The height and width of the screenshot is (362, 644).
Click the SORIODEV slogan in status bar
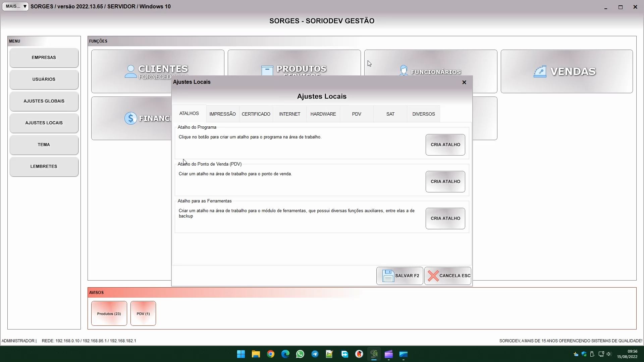(571, 341)
